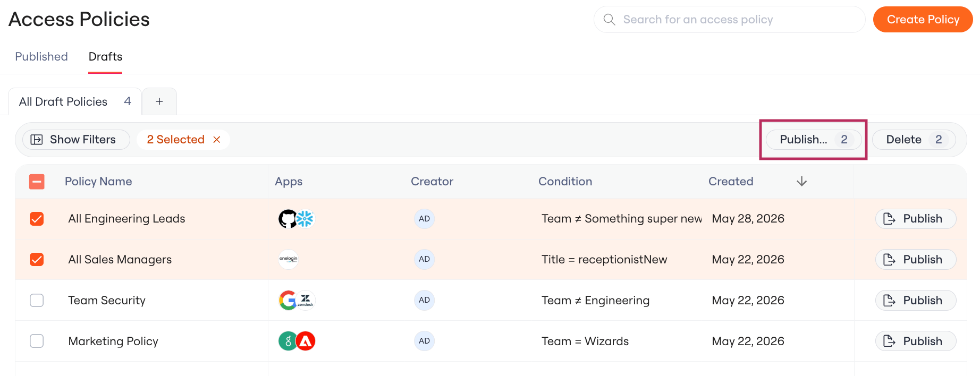Open the bulk Publish... menu
980x376 pixels.
tap(814, 140)
